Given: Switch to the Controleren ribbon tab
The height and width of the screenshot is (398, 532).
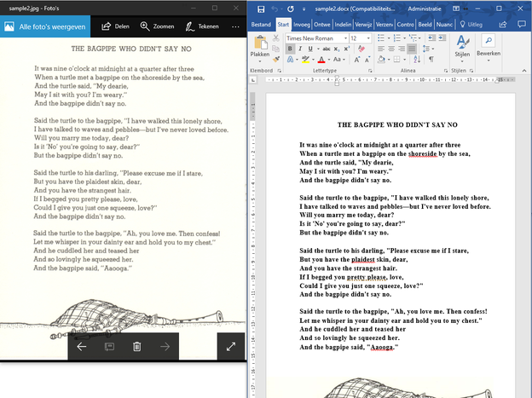Looking at the screenshot, I should (x=405, y=25).
